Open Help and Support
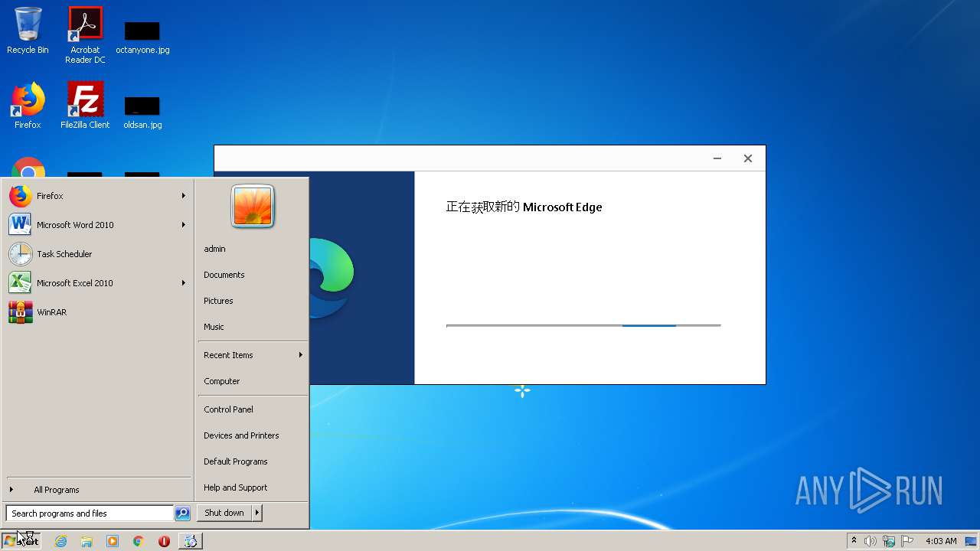Viewport: 980px width, 551px height. tap(253, 487)
